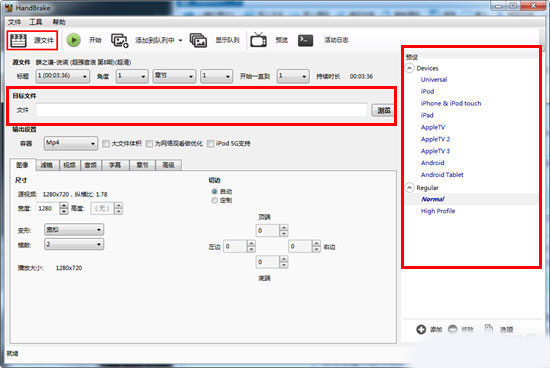This screenshot has height=368, width=550.
Task: Increase the 顶端 top crop value
Action: point(284,228)
